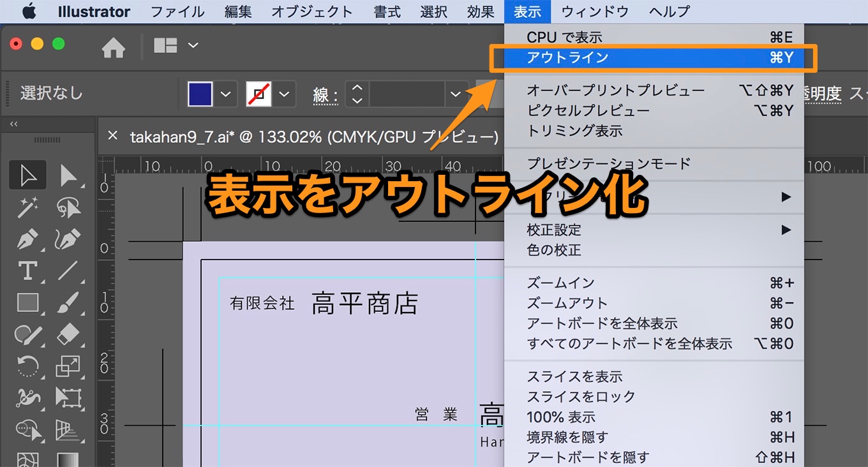Click the 表示 menu title

click(528, 11)
